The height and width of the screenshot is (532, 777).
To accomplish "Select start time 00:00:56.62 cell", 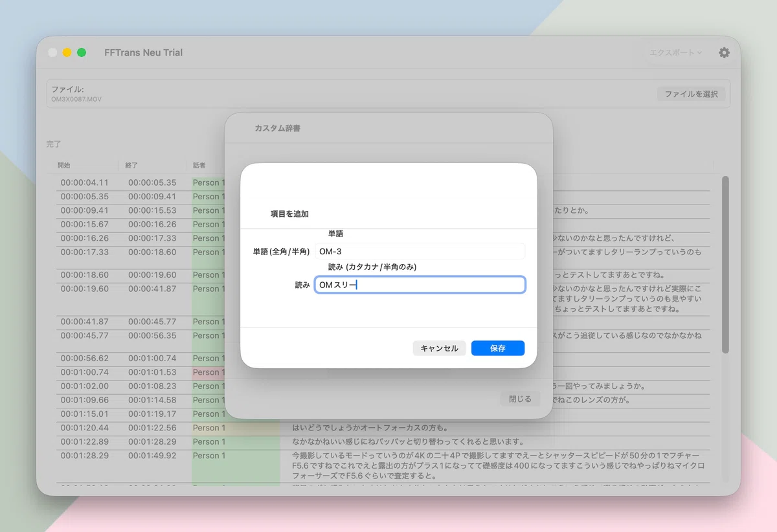I will [85, 358].
